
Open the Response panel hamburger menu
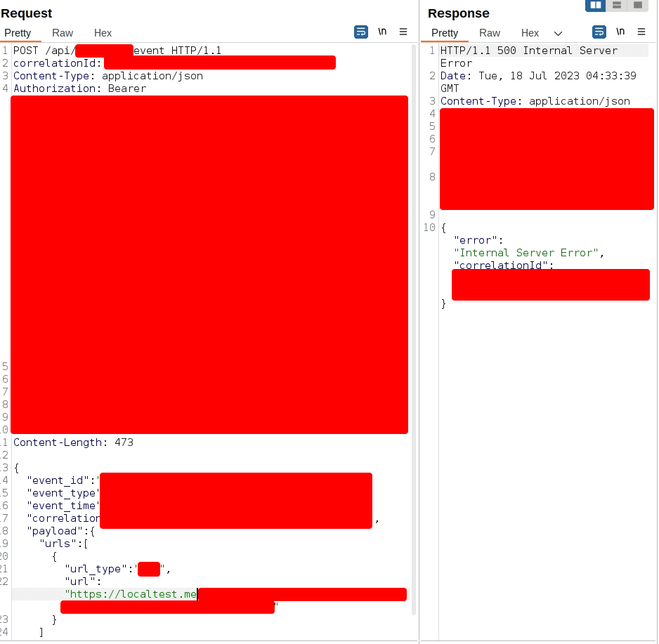coord(641,32)
